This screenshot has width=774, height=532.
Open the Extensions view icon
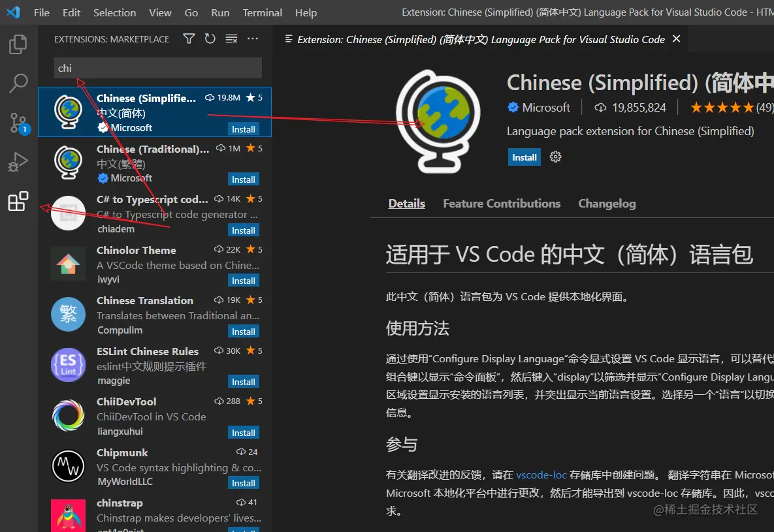[18, 201]
